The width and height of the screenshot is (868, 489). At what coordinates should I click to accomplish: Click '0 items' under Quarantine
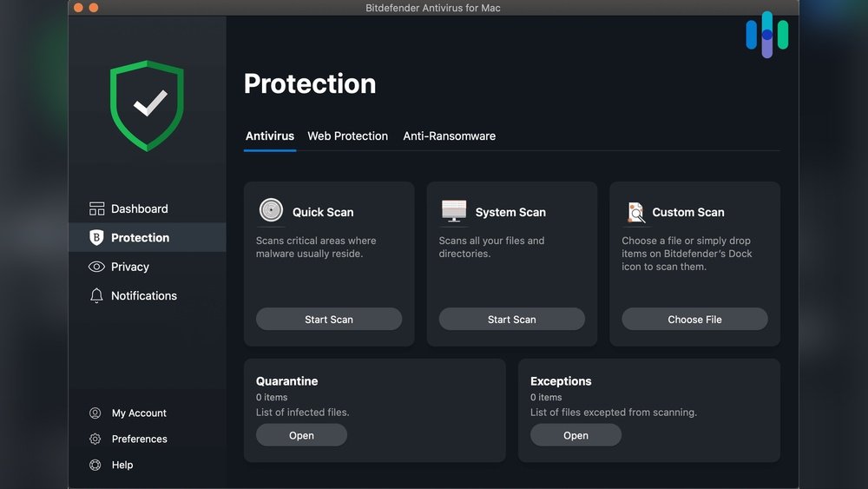[x=271, y=397]
